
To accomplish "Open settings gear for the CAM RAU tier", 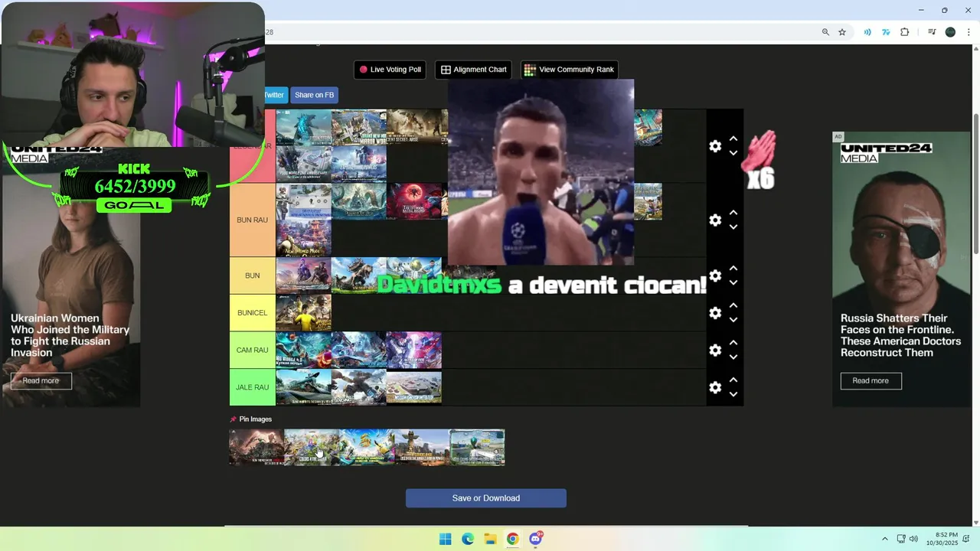I will 715,350.
